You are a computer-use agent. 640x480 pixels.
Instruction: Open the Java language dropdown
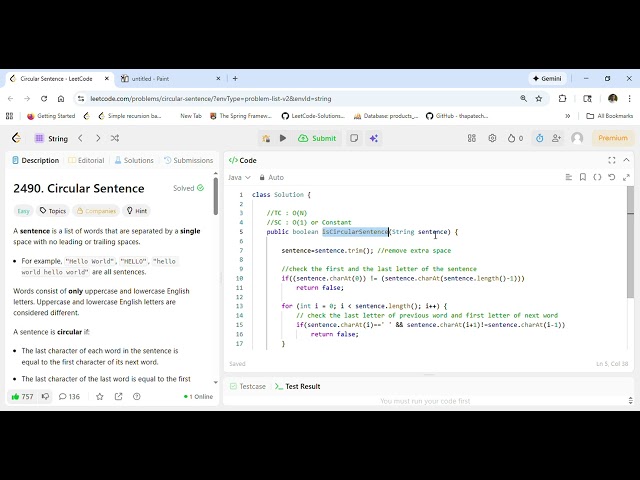point(240,177)
